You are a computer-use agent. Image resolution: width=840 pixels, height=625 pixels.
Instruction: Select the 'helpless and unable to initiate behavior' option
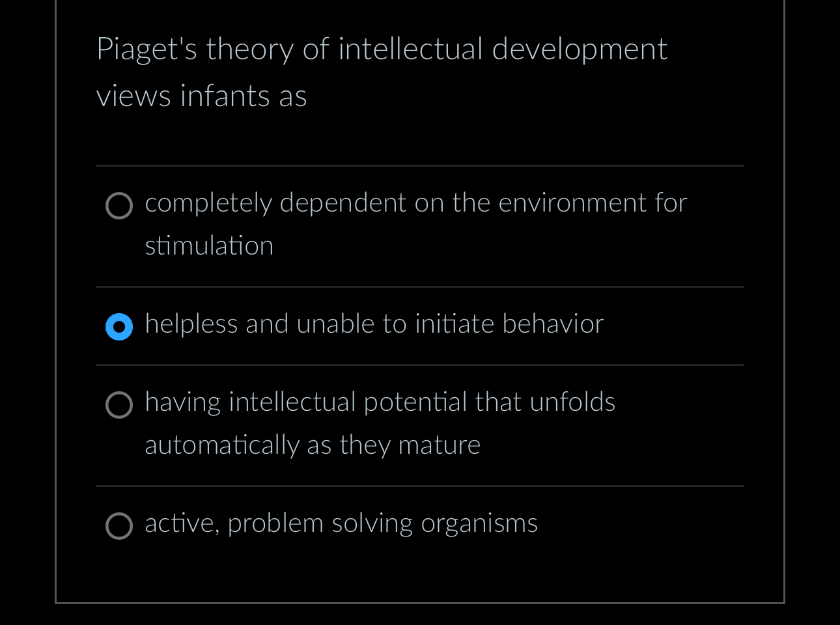tap(119, 326)
